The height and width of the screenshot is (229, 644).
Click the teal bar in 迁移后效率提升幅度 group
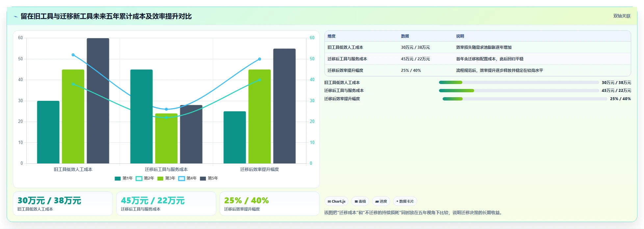[x=235, y=137]
